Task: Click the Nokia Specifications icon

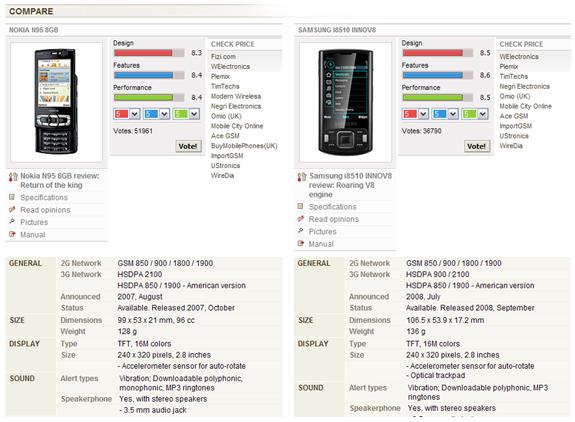Action: pyautogui.click(x=12, y=197)
